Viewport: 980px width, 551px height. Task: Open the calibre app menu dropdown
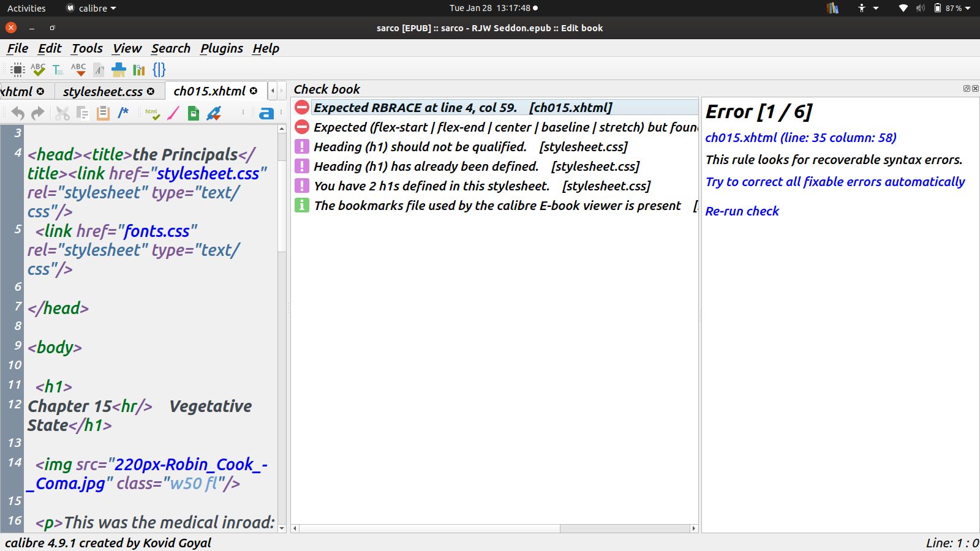pyautogui.click(x=91, y=8)
